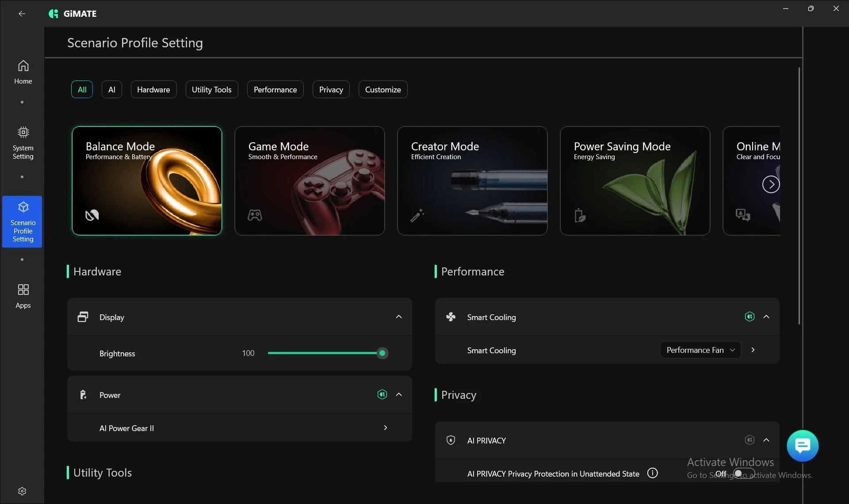
Task: Toggle the Smart Cooling AI badge
Action: click(750, 317)
